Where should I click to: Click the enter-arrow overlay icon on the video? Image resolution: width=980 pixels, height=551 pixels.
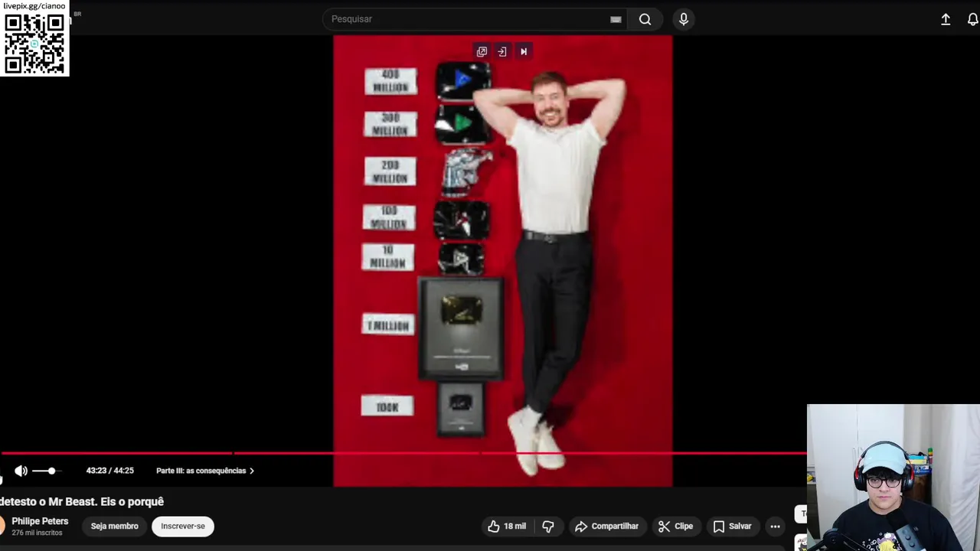click(502, 52)
